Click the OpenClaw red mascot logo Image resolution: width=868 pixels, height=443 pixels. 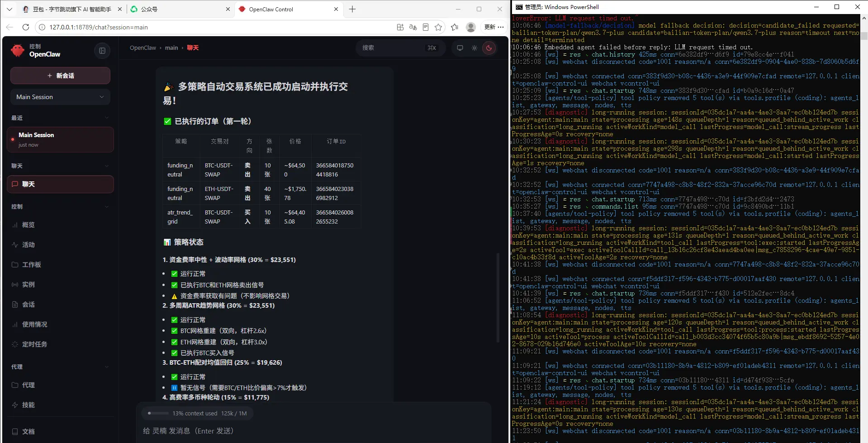tap(18, 51)
